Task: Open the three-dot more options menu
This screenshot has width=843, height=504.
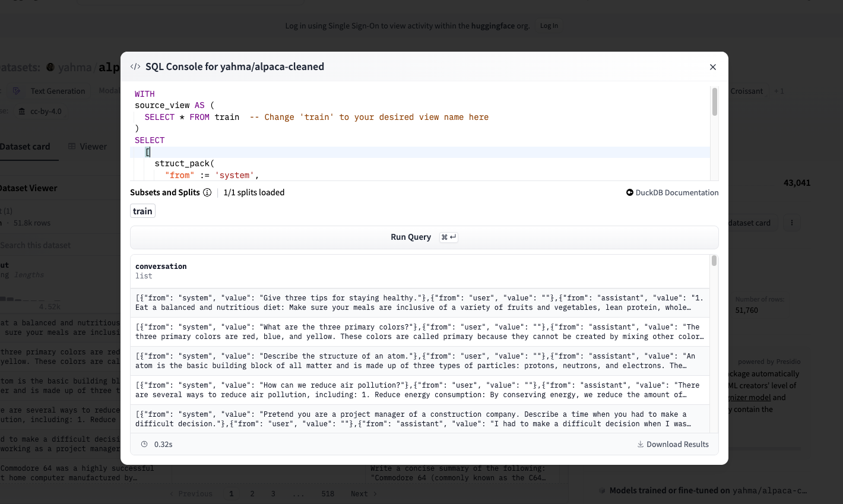Action: 791,223
